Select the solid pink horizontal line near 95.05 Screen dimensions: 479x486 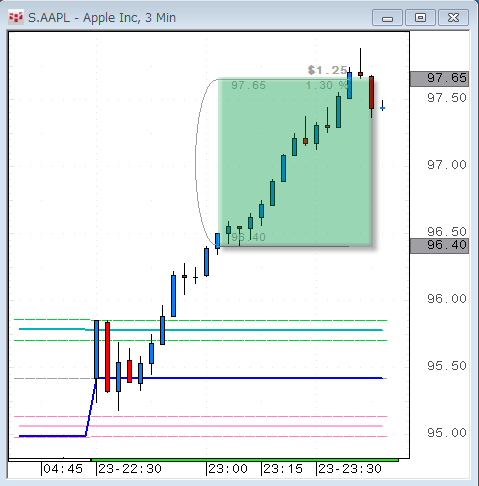pyautogui.click(x=200, y=426)
